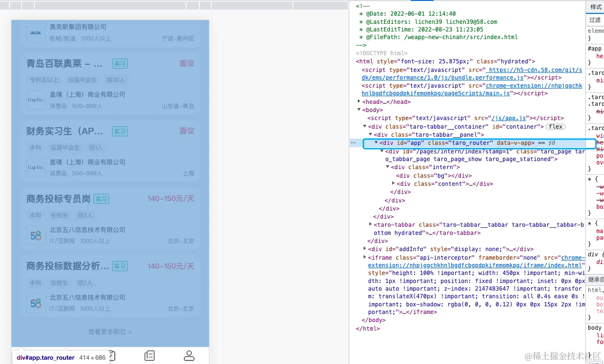Click 招30人 tag

tap(116, 80)
